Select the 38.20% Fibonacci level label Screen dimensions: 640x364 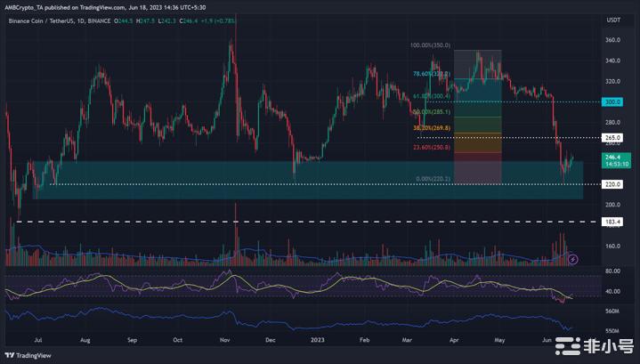pyautogui.click(x=432, y=128)
